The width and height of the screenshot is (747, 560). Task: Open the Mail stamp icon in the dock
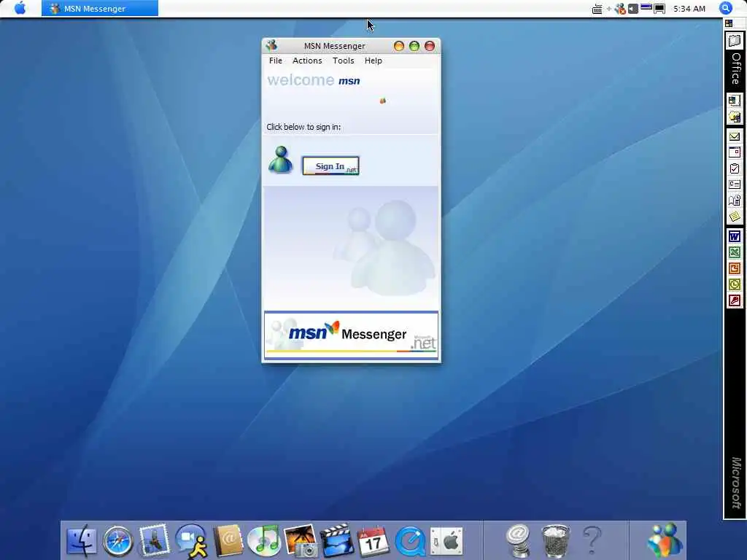pyautogui.click(x=154, y=540)
